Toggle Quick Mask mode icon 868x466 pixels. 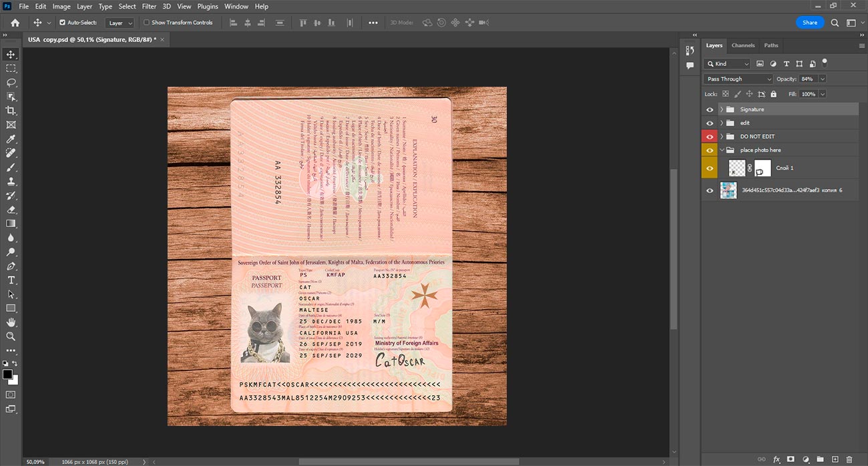click(11, 395)
